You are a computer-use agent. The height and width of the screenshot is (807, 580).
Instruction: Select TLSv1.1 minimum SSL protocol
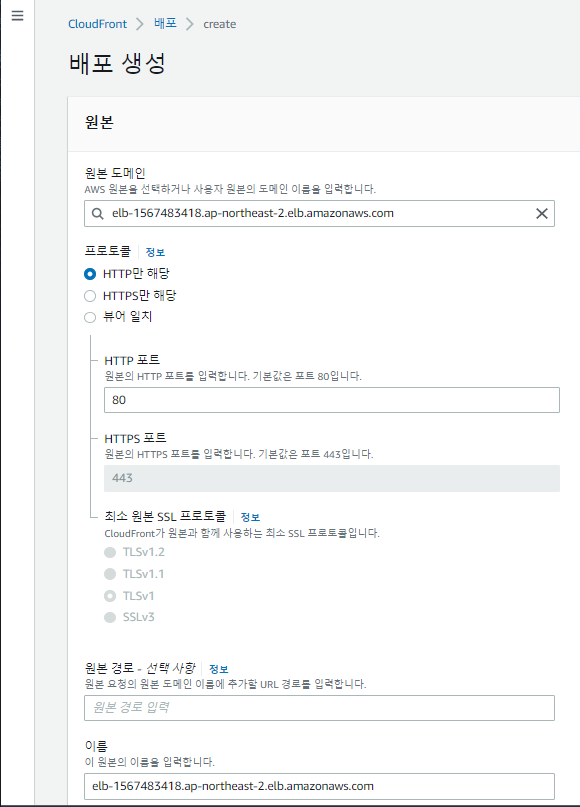coord(110,574)
